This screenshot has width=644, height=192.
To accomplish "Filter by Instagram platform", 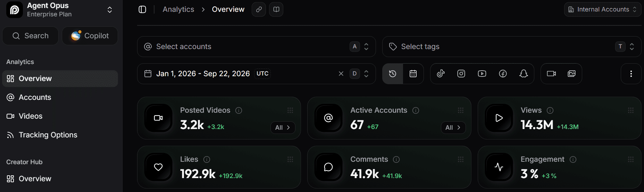I will point(461,74).
